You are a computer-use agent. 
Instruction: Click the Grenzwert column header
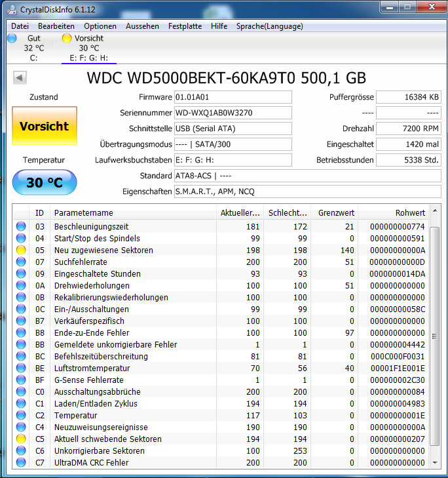tap(335, 213)
